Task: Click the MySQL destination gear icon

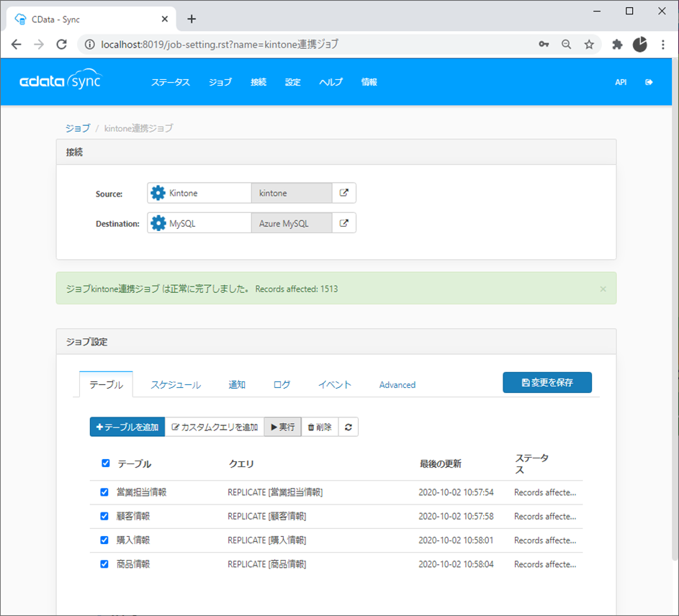Action: (x=158, y=223)
